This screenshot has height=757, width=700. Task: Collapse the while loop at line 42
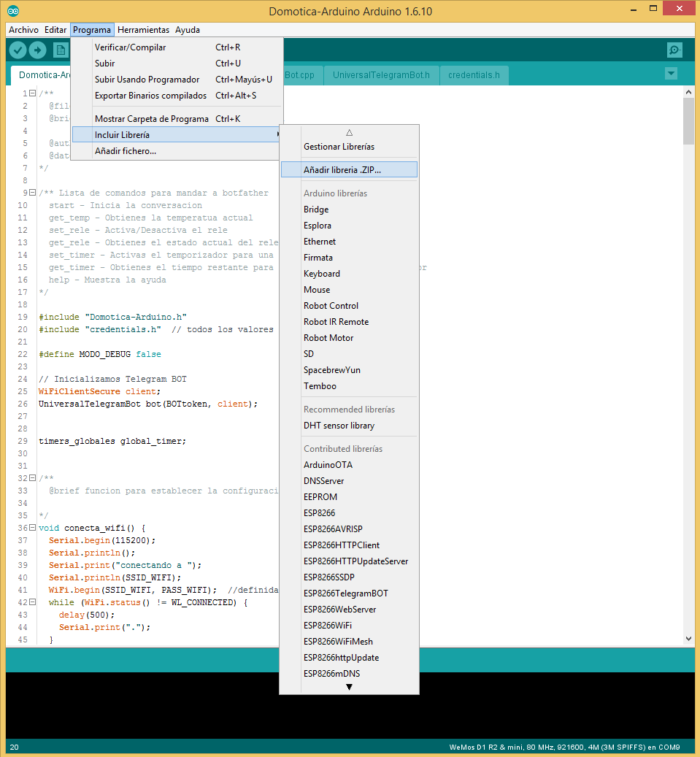(32, 602)
